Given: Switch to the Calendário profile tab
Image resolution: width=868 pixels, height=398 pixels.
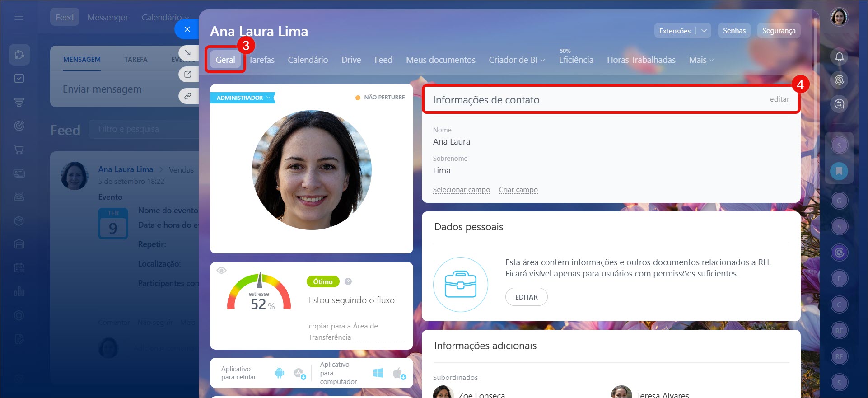Looking at the screenshot, I should pos(308,60).
